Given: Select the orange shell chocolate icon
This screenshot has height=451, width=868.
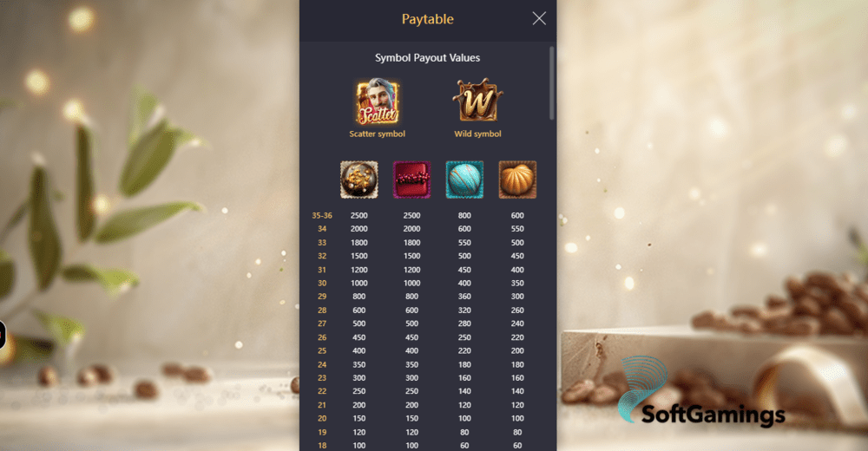Looking at the screenshot, I should click(x=517, y=180).
